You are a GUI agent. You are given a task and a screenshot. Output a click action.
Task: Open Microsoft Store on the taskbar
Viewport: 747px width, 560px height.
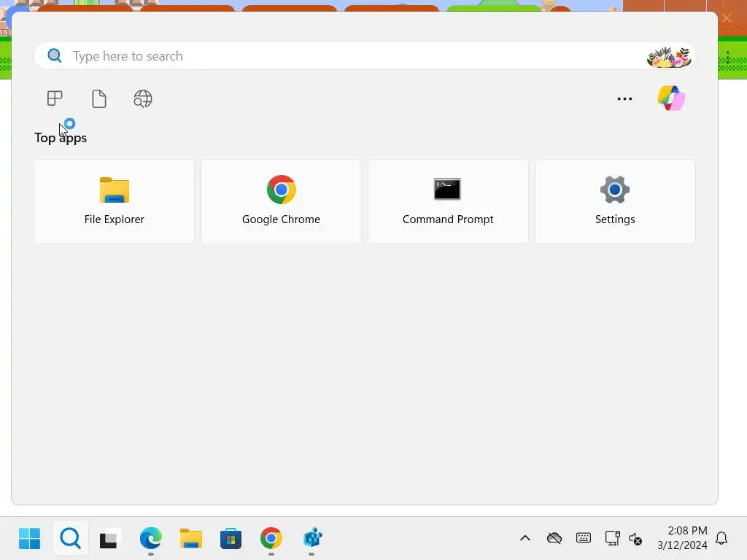coord(231,539)
